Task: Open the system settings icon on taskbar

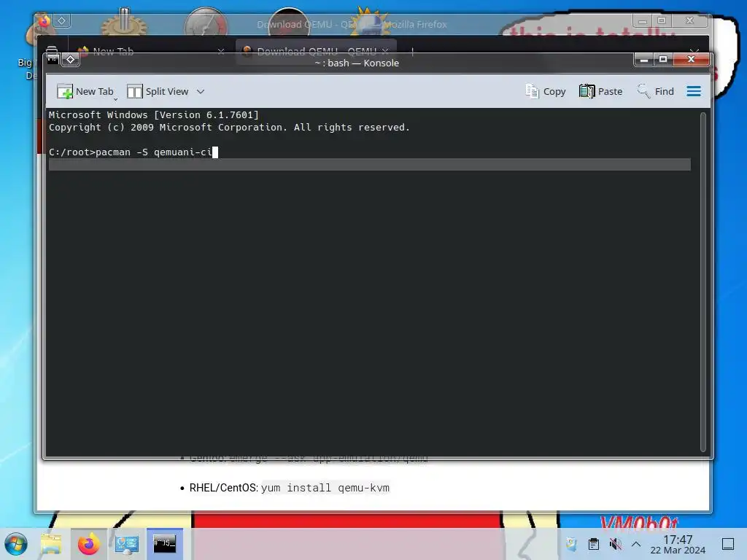Action: tap(127, 544)
